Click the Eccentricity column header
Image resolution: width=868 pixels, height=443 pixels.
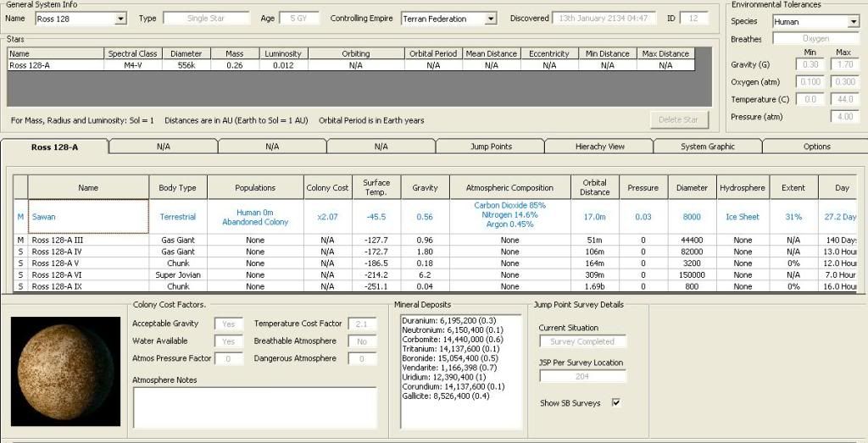[549, 53]
